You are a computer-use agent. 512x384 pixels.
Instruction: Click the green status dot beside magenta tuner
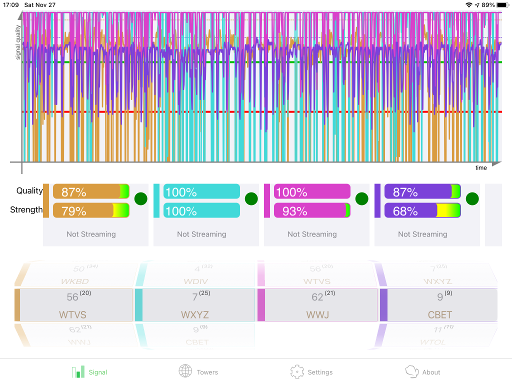coord(362,199)
